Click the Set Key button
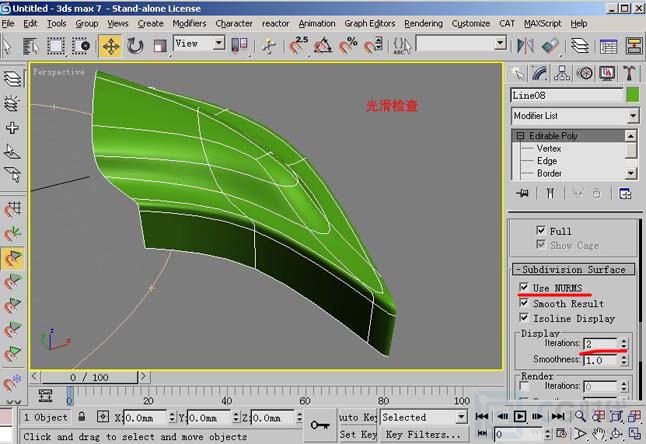The image size is (646, 444). [x=358, y=434]
